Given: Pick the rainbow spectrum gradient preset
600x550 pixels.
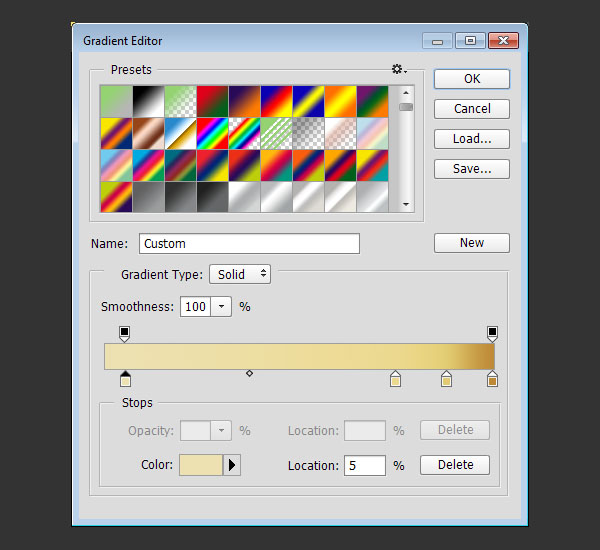Looking at the screenshot, I should coord(213,133).
